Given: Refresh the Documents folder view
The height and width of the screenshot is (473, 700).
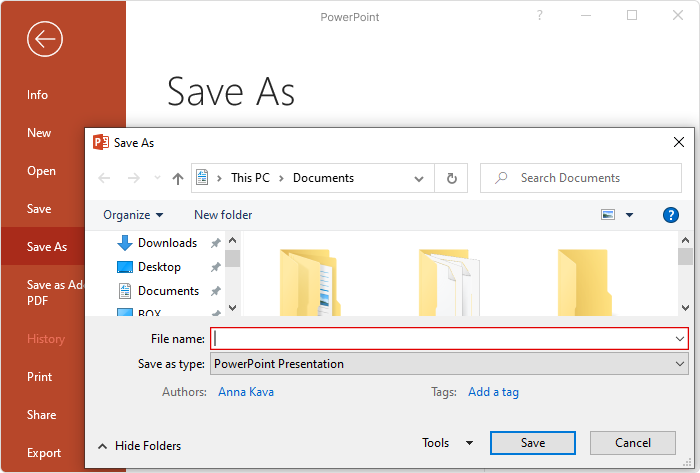Looking at the screenshot, I should point(452,178).
